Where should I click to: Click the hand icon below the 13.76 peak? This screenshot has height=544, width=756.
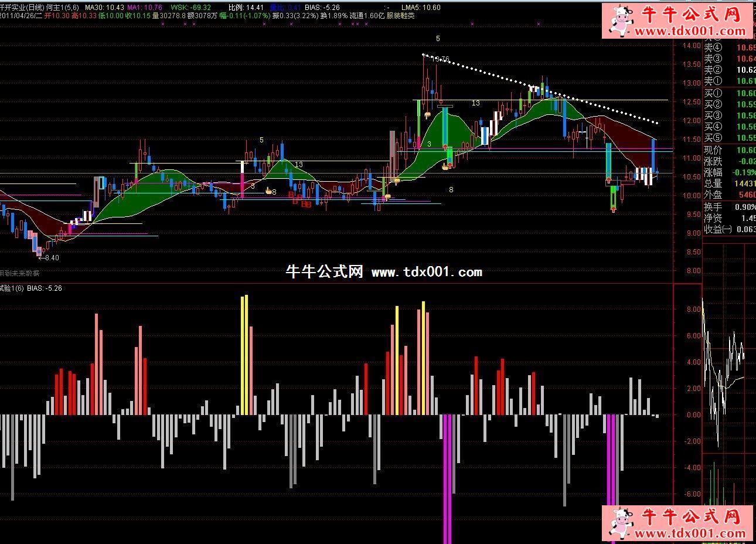pyautogui.click(x=428, y=114)
